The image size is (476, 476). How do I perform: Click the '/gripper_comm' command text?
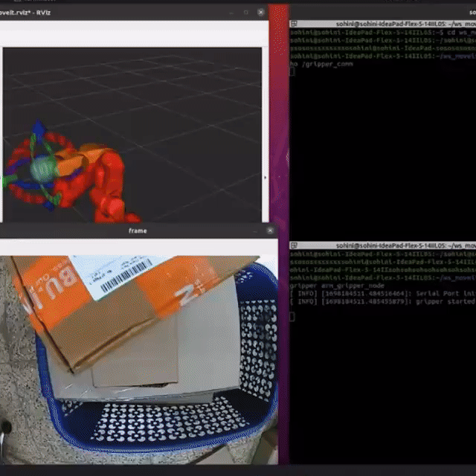coord(327,64)
